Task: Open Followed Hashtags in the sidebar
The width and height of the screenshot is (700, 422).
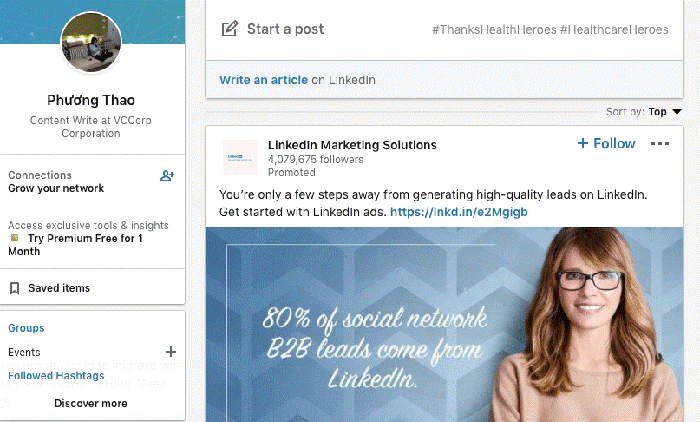Action: pos(56,376)
